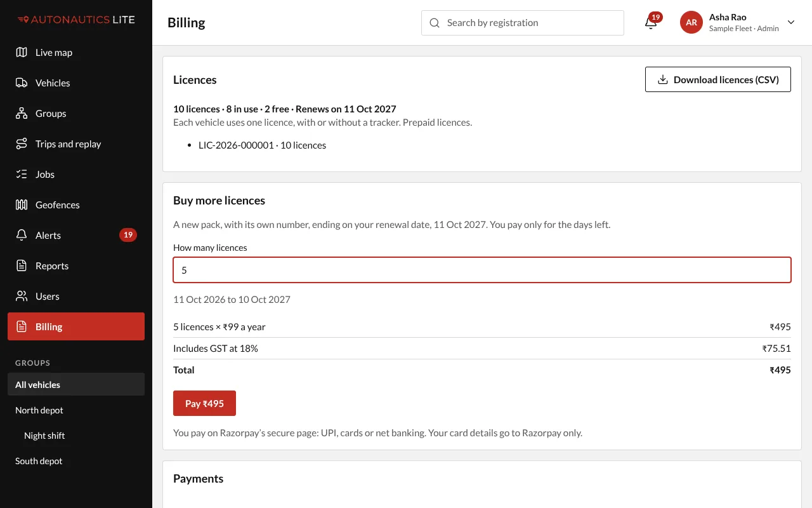Click the Reports document icon
This screenshot has height=508, width=812.
tap(22, 265)
